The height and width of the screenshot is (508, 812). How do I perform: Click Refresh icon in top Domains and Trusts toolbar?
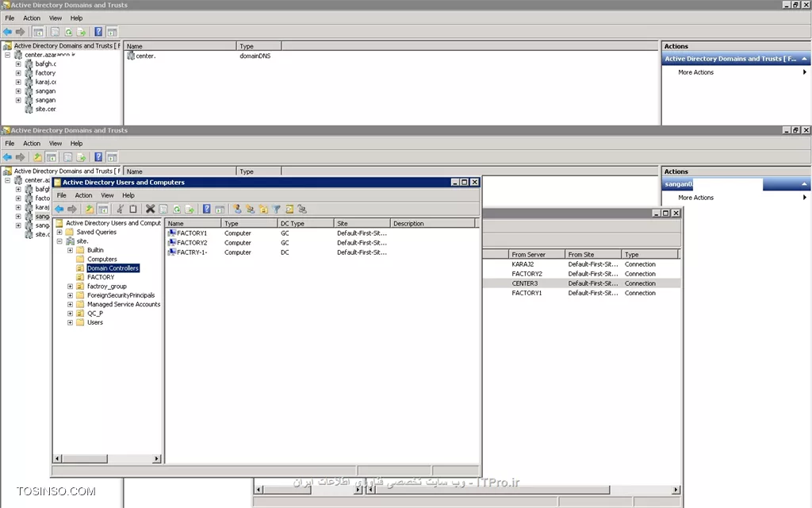tap(68, 32)
